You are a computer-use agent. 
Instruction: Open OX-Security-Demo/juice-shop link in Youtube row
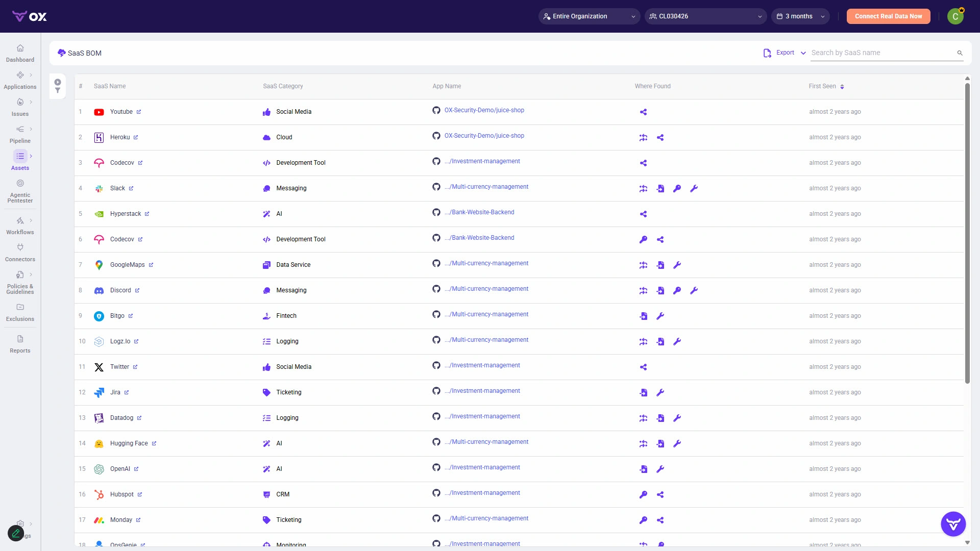coord(484,110)
